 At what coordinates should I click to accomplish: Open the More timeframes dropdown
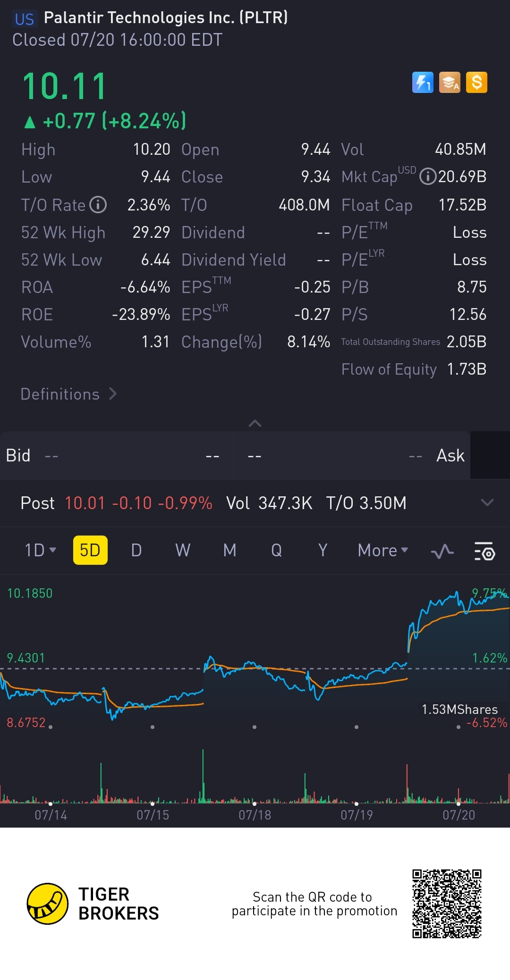click(x=383, y=550)
